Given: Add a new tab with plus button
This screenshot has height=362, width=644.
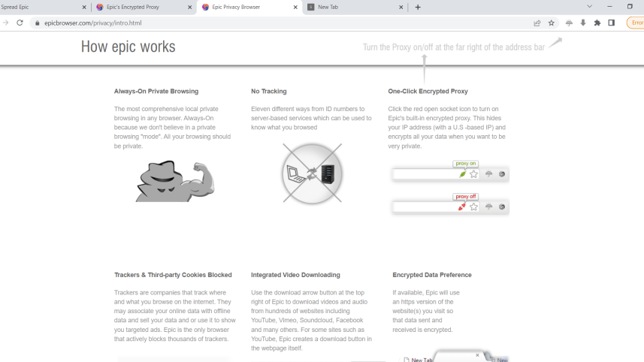Looking at the screenshot, I should point(418,8).
